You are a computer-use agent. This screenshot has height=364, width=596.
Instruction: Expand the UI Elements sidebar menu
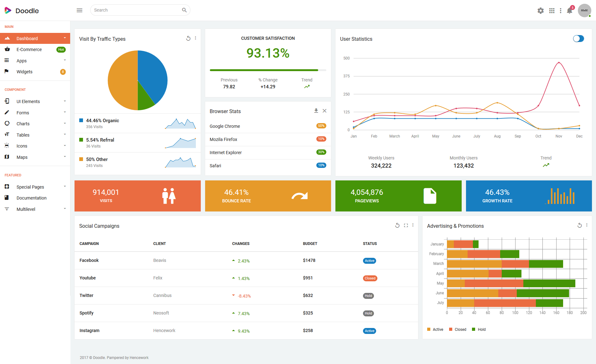tap(35, 101)
